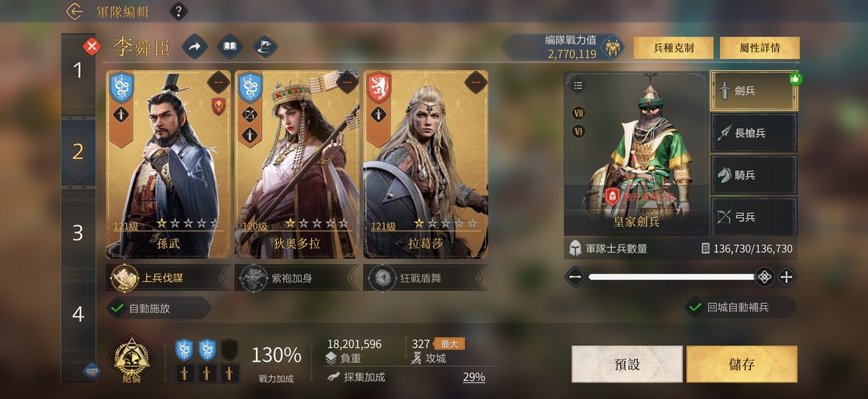Image resolution: width=868 pixels, height=399 pixels.
Task: Expand the 狂戰盾舞 skill panel
Action: point(425,278)
